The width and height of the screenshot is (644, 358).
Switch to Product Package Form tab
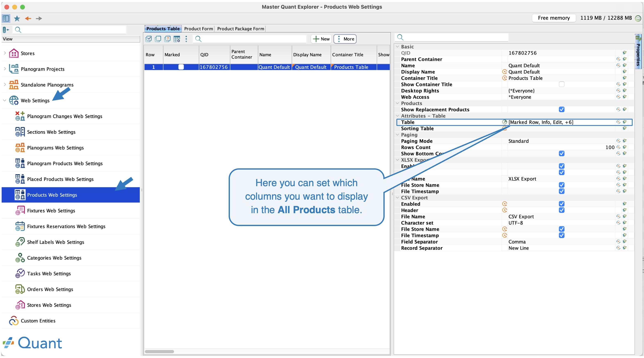tap(241, 29)
